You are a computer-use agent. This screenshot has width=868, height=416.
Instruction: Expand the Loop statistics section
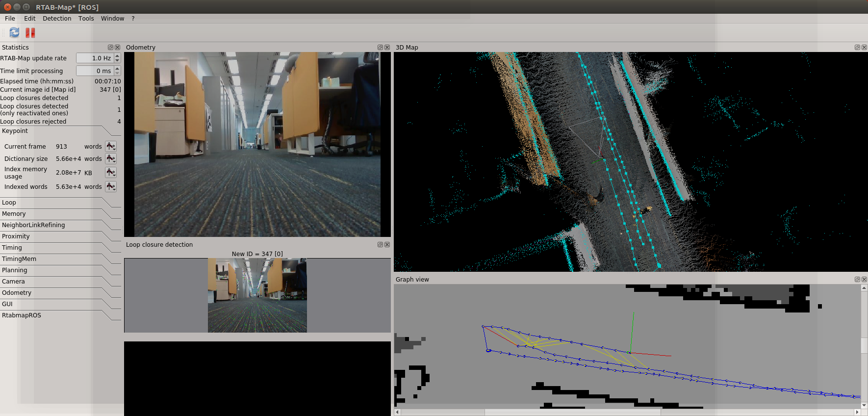click(9, 203)
